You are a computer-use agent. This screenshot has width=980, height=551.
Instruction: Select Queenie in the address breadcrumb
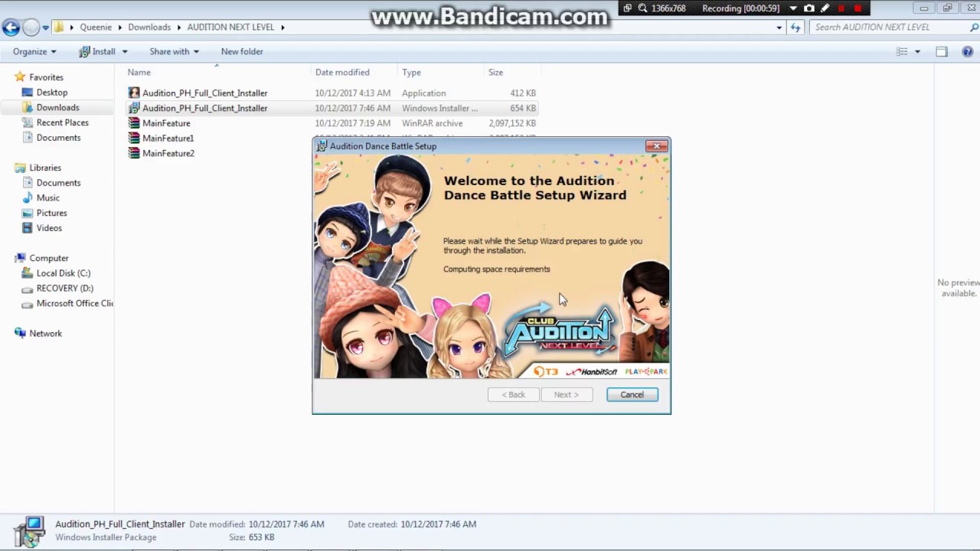tap(96, 27)
